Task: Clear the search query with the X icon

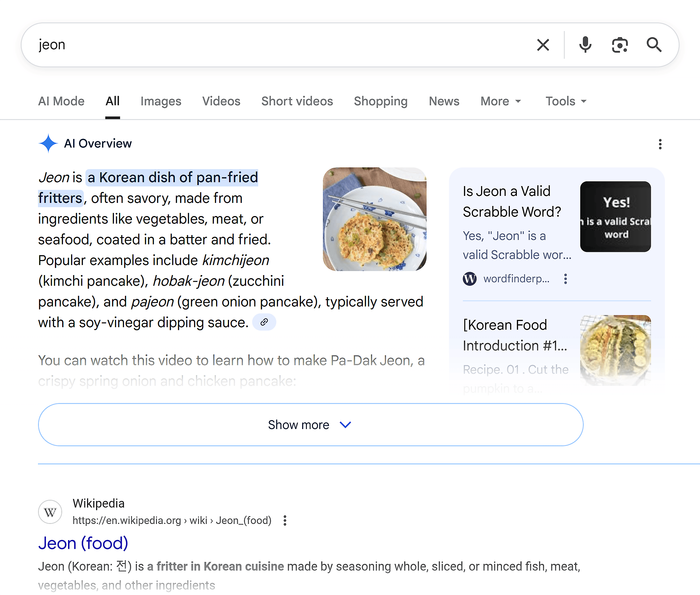Action: tap(543, 44)
